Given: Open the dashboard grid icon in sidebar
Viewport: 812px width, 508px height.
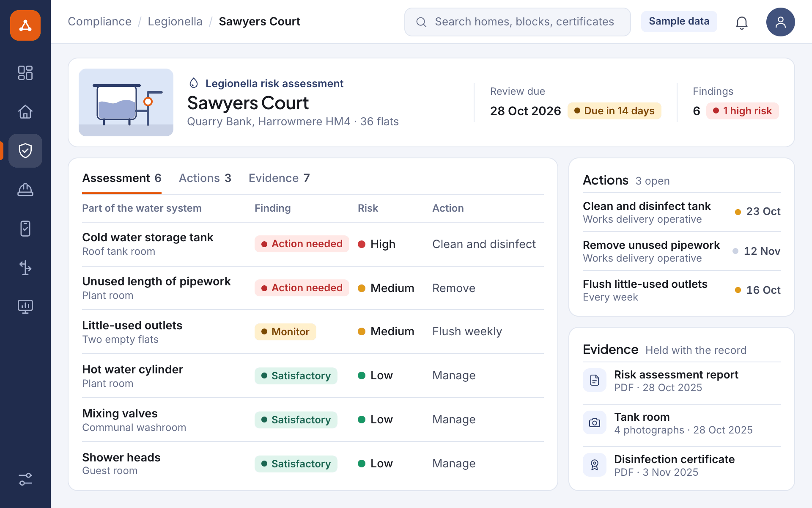Looking at the screenshot, I should tap(25, 73).
